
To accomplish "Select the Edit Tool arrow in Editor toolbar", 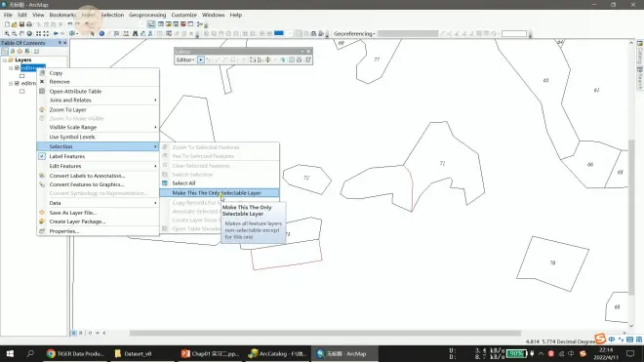I will click(x=200, y=60).
